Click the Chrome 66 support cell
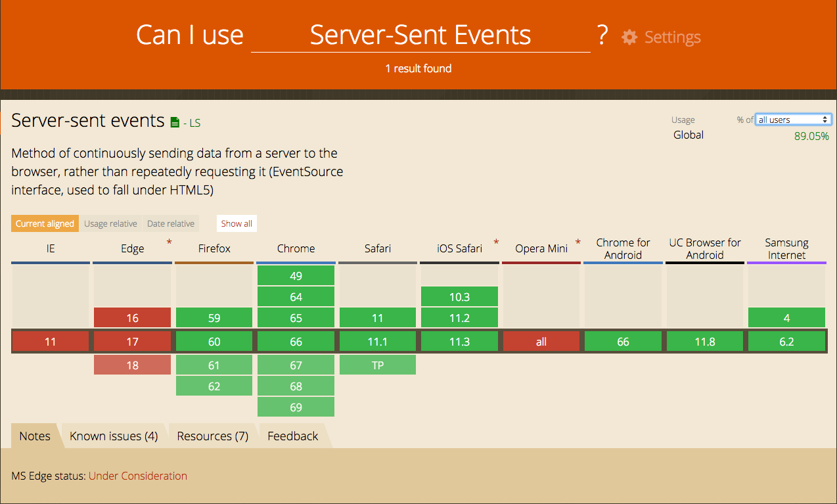The height and width of the screenshot is (504, 837). 296,342
